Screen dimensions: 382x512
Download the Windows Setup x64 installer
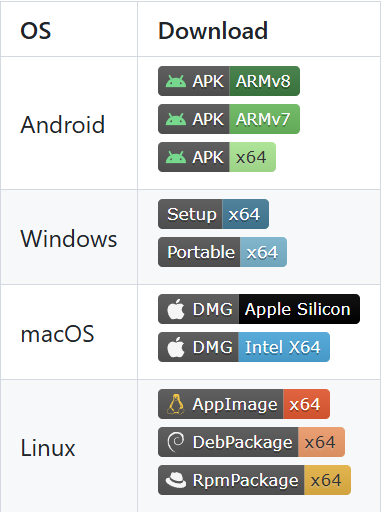pos(213,214)
